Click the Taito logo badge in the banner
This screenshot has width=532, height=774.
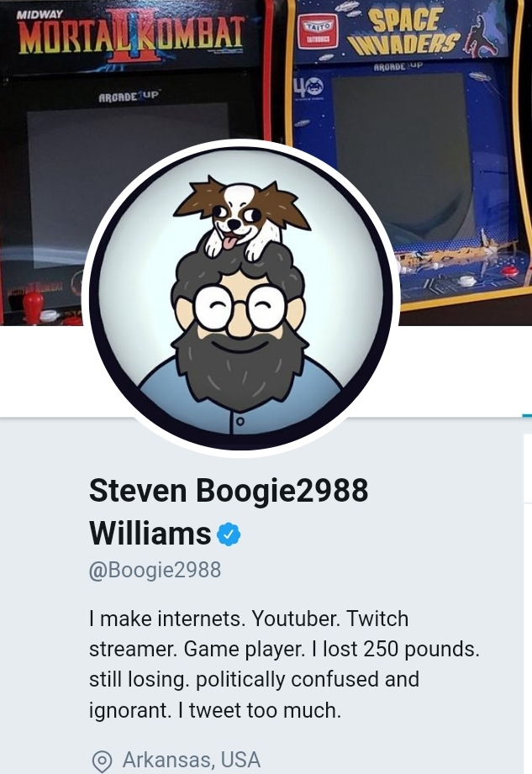pos(318,31)
